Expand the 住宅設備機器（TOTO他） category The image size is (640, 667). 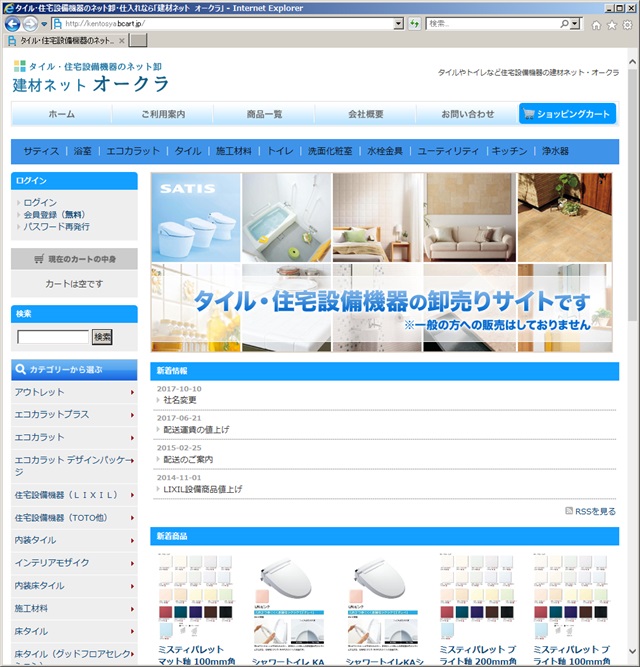pos(74,518)
